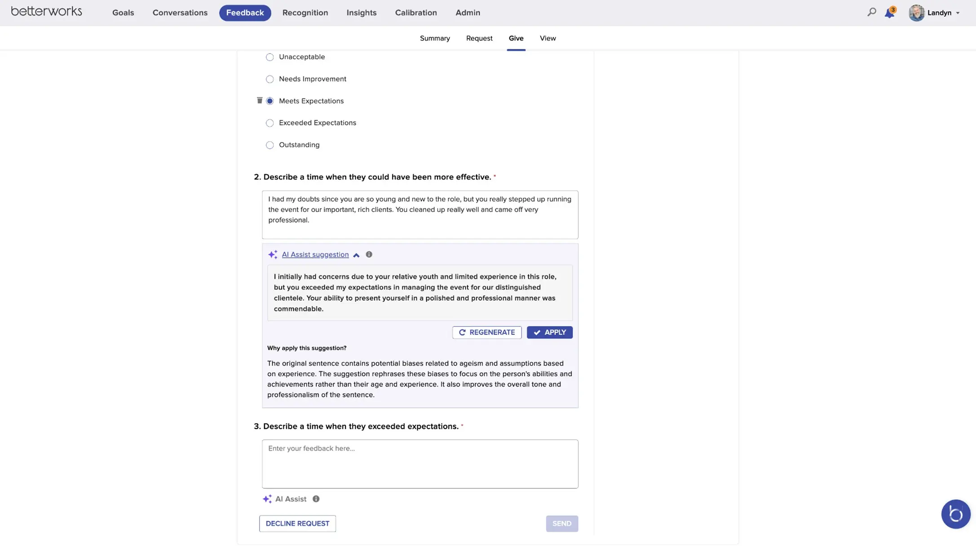Click info icon beside bottom AI Assist

[316, 499]
